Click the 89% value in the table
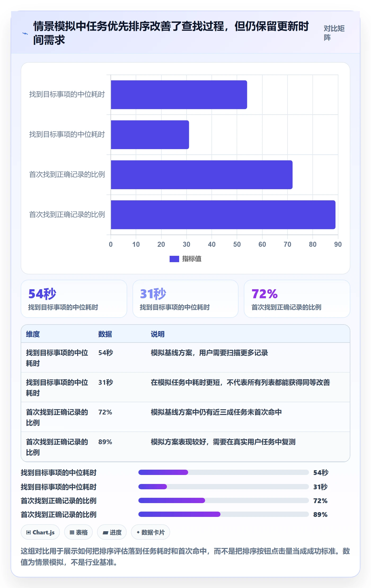This screenshot has width=371, height=588. pyautogui.click(x=105, y=442)
